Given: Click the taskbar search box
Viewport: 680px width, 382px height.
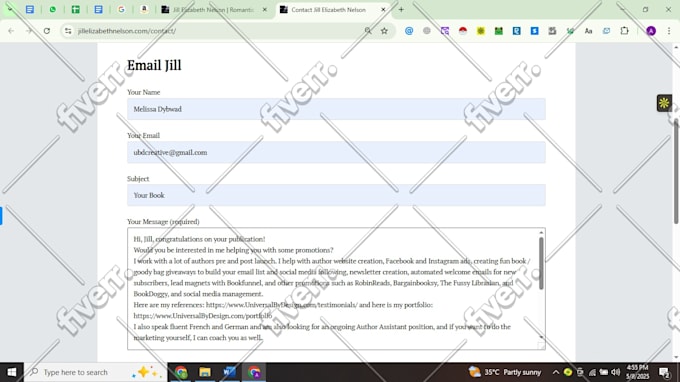Looking at the screenshot, I should coord(95,372).
